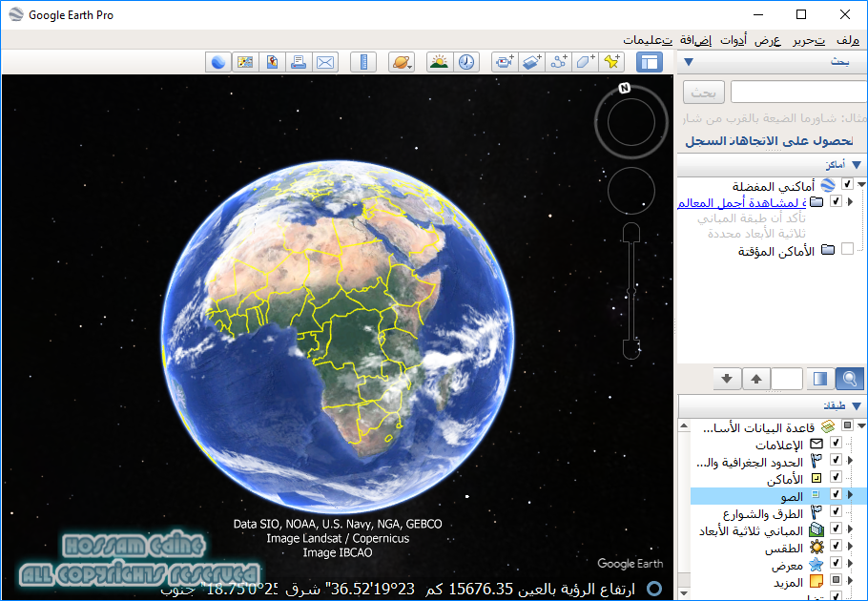Click the Print toolbar icon
The height and width of the screenshot is (601, 868).
pos(299,62)
